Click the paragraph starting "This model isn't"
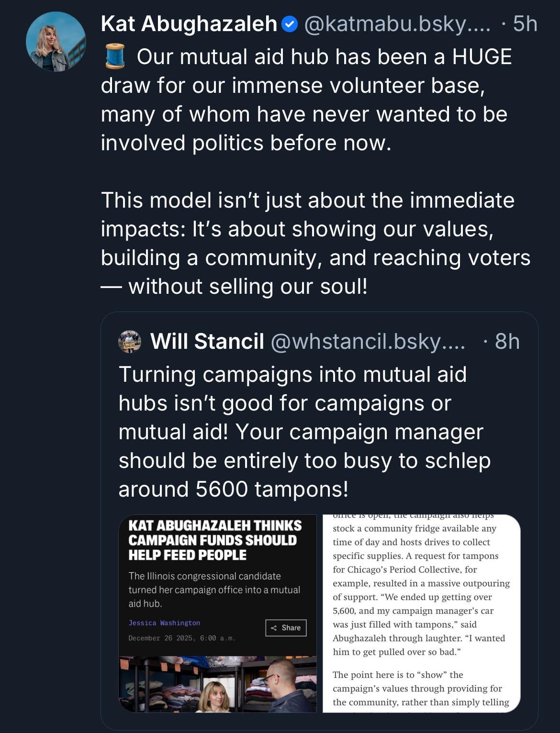The width and height of the screenshot is (560, 733). tap(316, 243)
